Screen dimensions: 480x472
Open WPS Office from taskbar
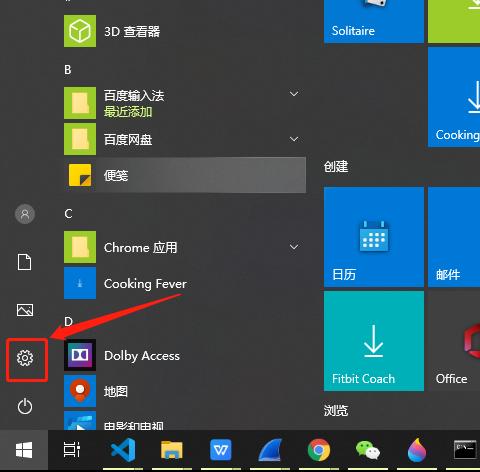pyautogui.click(x=221, y=450)
